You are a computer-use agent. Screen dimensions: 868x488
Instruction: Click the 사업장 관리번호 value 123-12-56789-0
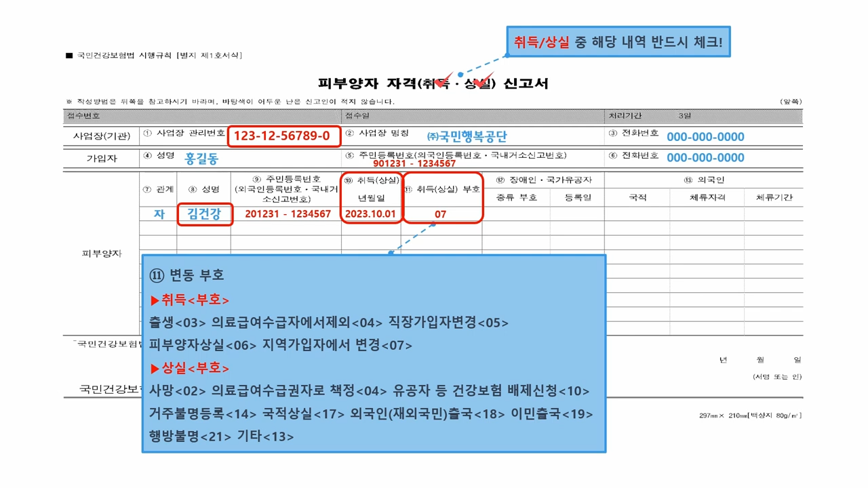282,136
